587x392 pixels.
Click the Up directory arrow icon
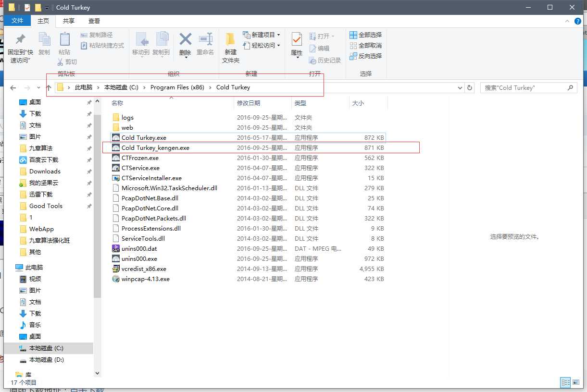coord(49,88)
